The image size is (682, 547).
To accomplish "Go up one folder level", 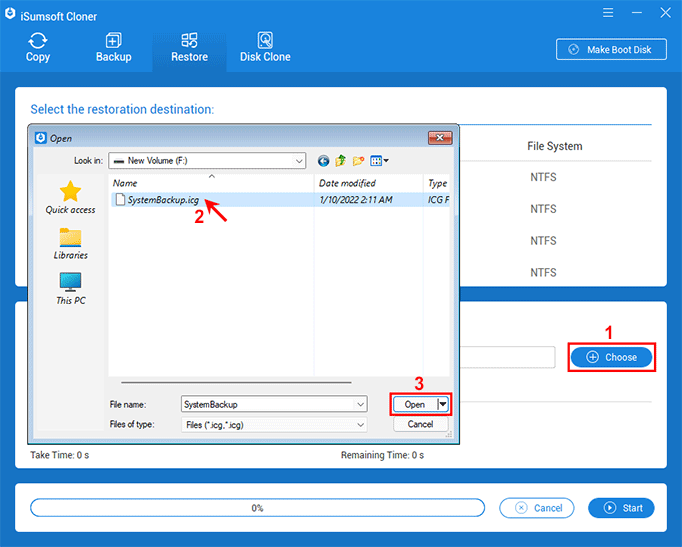I will click(x=341, y=161).
